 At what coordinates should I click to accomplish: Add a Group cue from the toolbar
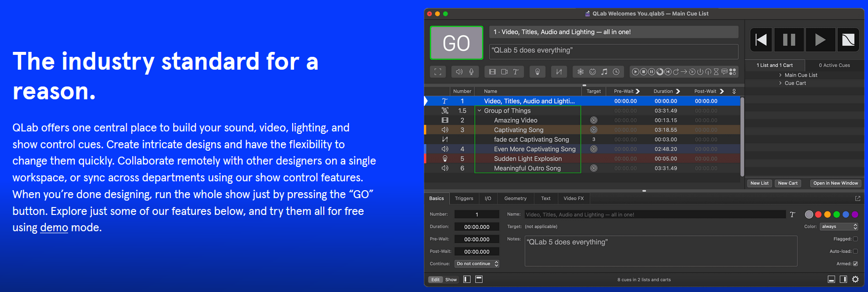click(438, 72)
